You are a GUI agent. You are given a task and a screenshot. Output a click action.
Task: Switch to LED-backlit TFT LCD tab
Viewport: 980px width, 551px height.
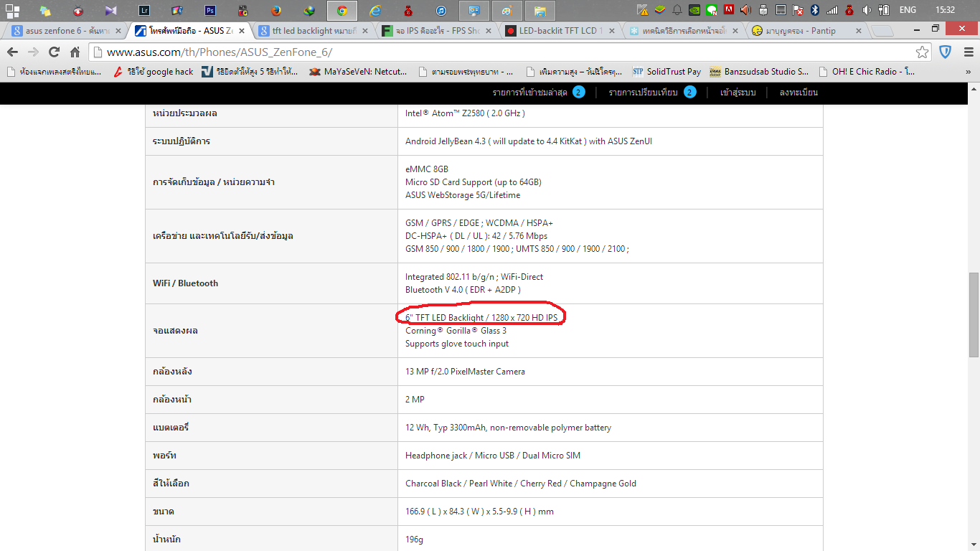click(x=559, y=31)
